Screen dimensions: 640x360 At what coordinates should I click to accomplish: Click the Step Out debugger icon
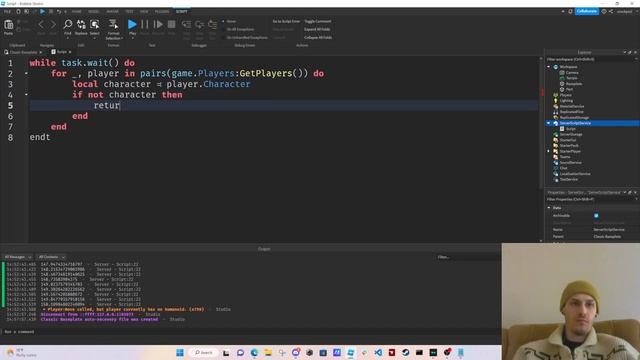tap(212, 24)
